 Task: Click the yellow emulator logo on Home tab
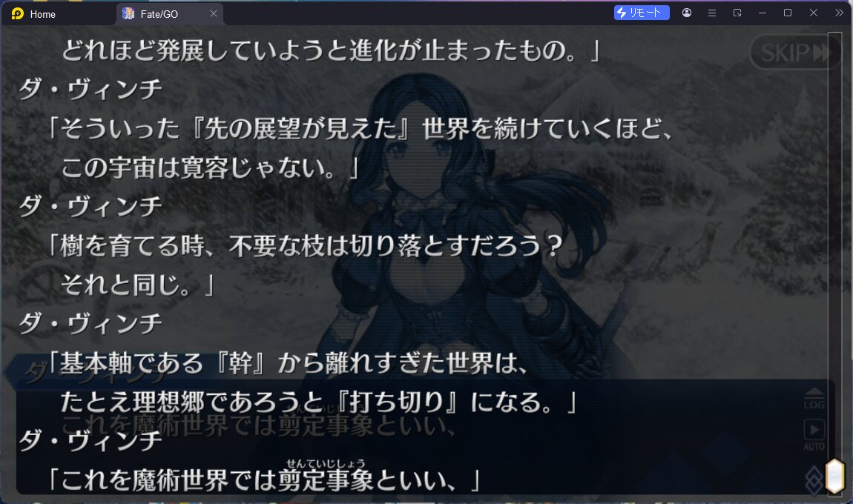click(x=17, y=13)
